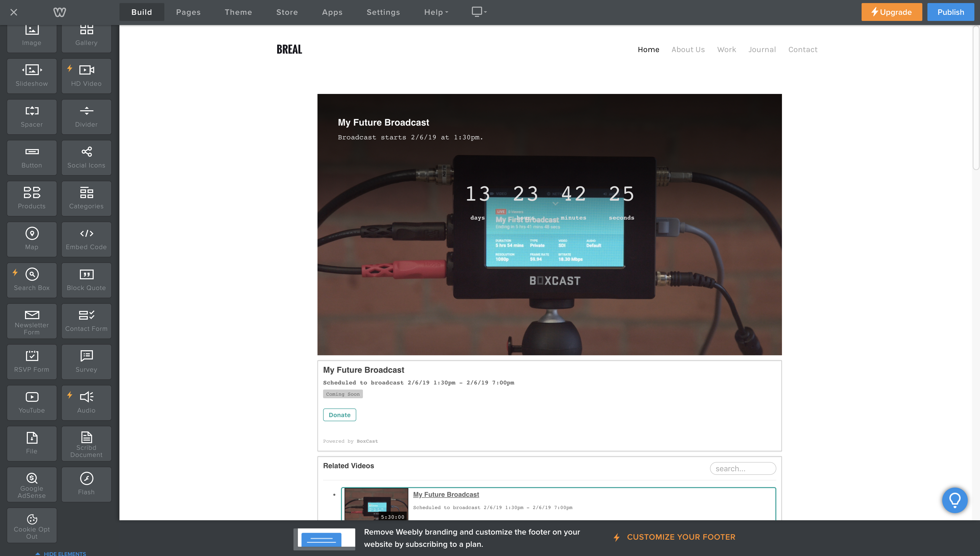Choose the Social Icons element
Viewport: 980px width, 556px height.
(86, 157)
